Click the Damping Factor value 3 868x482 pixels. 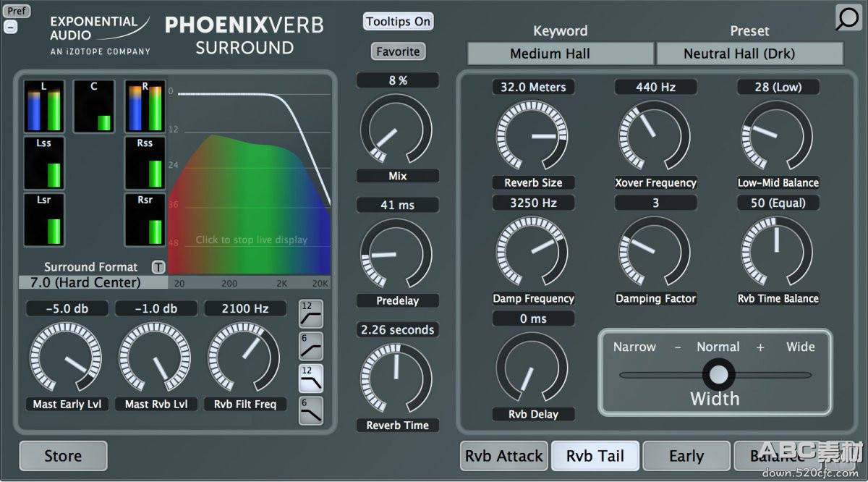(x=656, y=203)
